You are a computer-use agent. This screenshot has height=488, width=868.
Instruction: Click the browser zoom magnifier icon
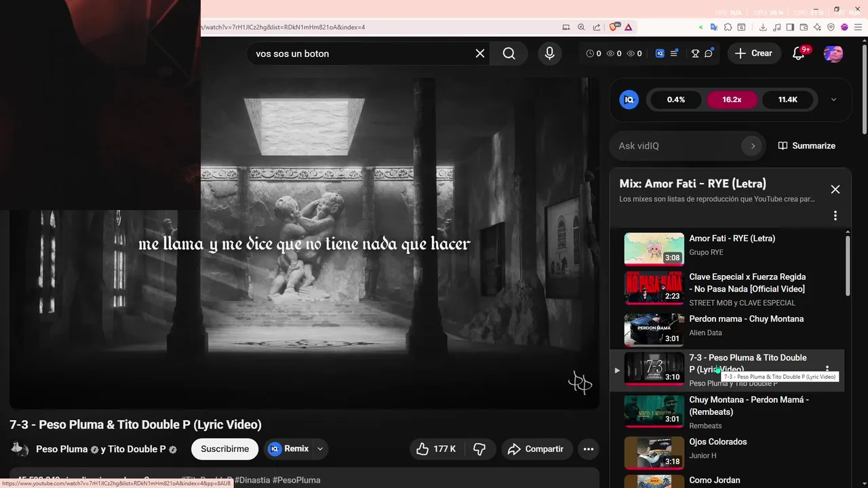[581, 27]
